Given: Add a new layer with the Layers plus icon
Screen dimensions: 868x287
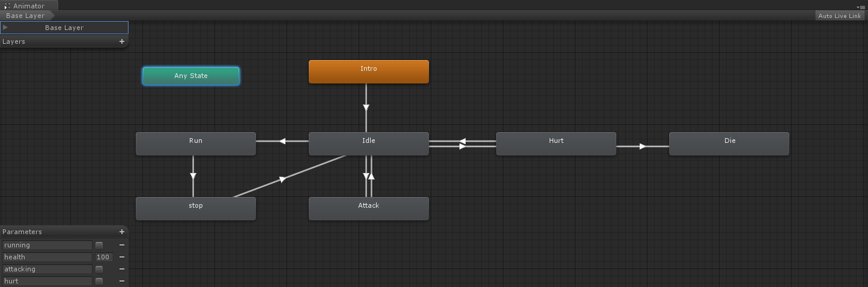Looking at the screenshot, I should coord(122,41).
